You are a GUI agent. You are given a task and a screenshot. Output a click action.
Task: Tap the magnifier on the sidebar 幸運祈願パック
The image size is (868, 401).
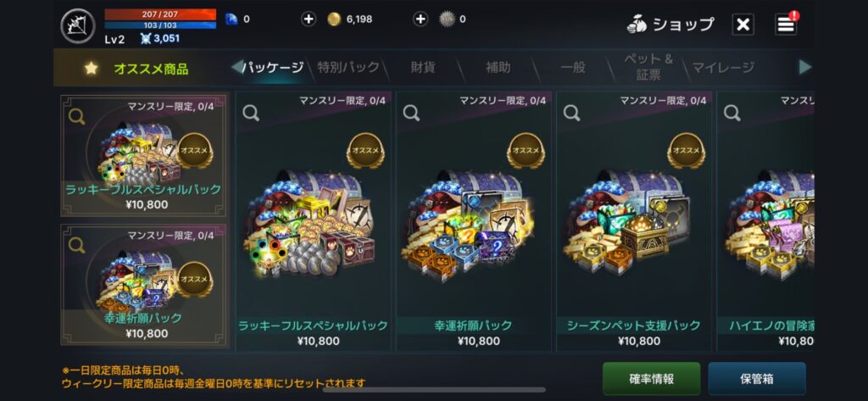tap(76, 245)
